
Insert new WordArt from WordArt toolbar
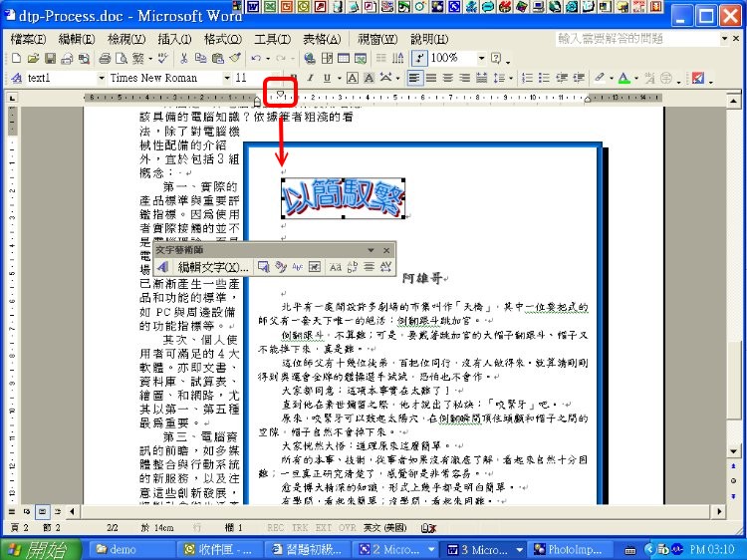coord(162,267)
